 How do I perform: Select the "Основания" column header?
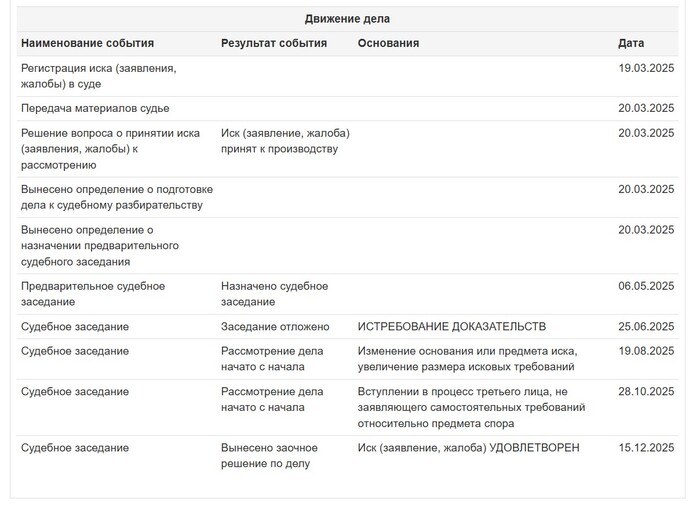click(x=388, y=44)
